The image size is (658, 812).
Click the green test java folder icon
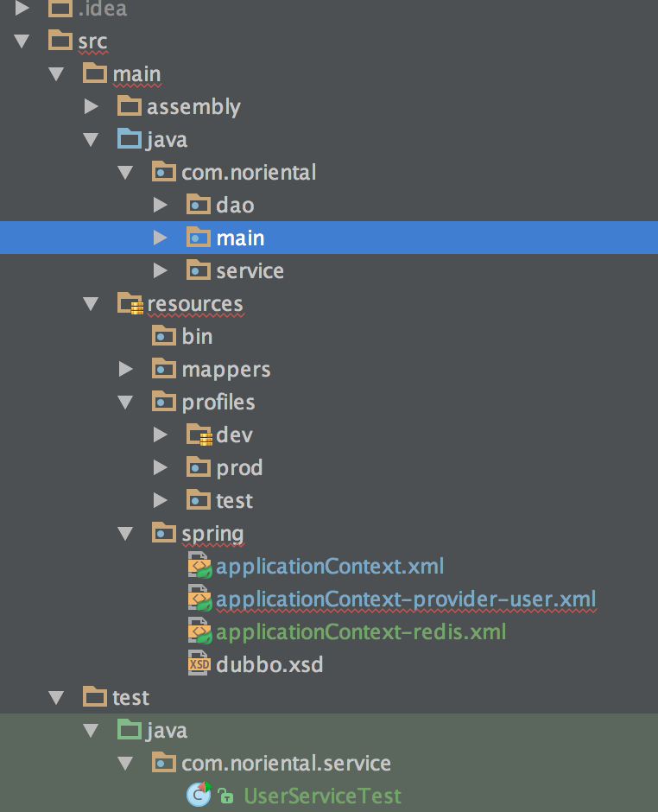click(130, 731)
